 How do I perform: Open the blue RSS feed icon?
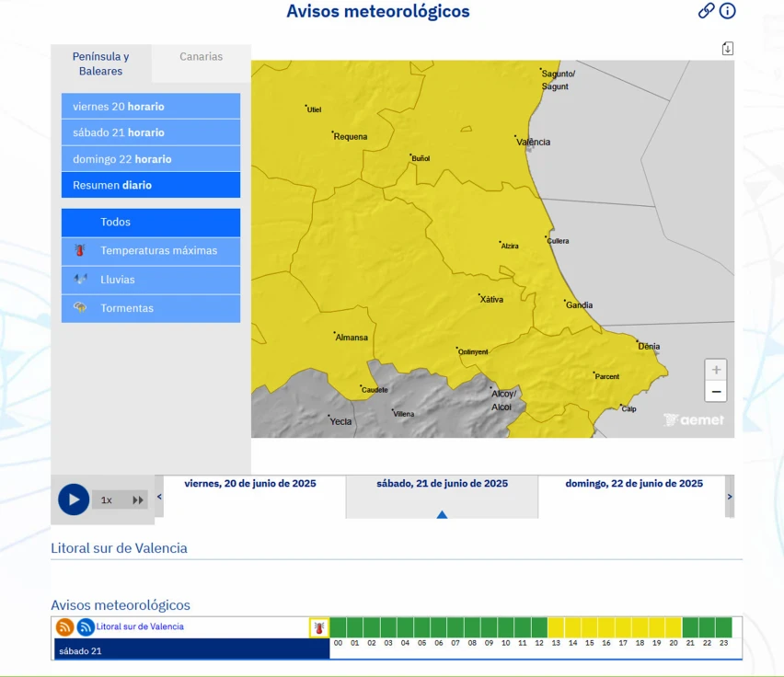[x=86, y=626]
